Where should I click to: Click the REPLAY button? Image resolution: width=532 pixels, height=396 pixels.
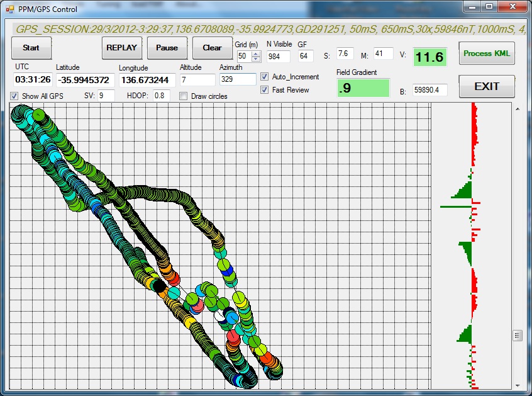click(121, 48)
